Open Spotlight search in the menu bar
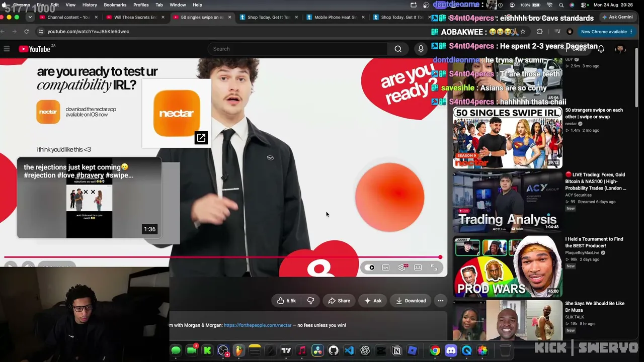Viewport: 644px width, 362px height. [x=560, y=5]
